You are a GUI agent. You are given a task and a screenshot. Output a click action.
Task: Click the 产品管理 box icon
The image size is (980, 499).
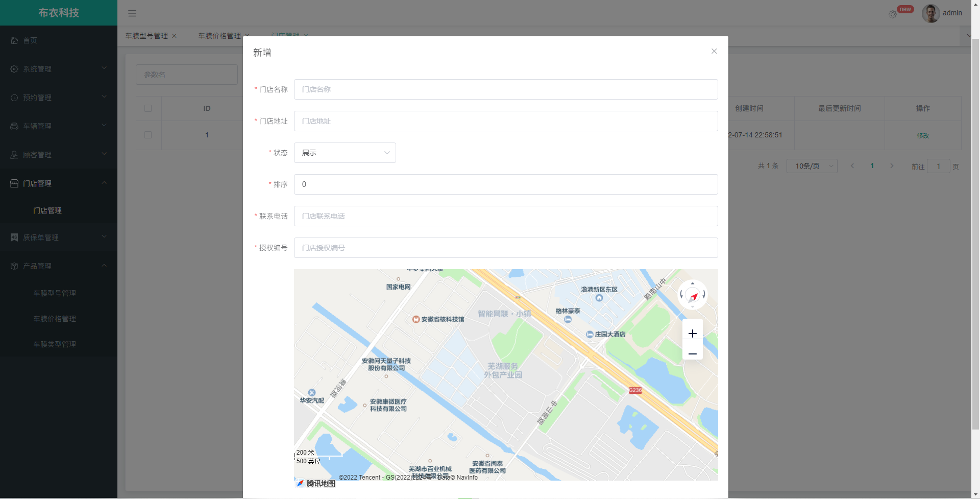point(14,266)
